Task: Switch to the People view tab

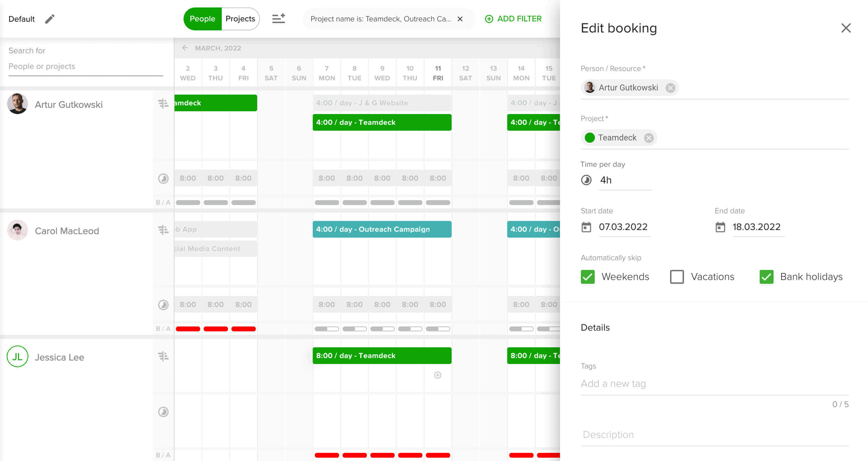Action: click(x=203, y=19)
